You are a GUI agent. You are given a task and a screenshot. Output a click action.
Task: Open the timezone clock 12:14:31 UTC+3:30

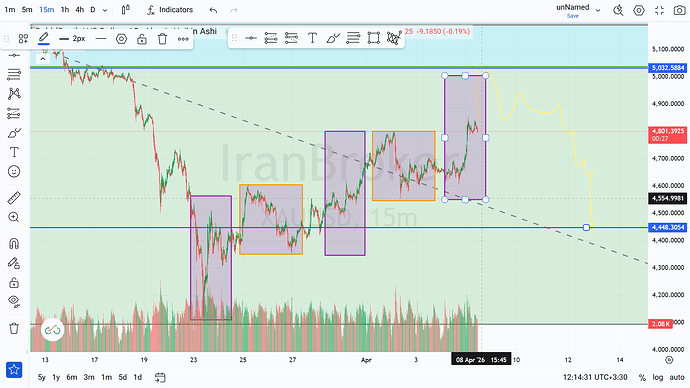tap(595, 377)
